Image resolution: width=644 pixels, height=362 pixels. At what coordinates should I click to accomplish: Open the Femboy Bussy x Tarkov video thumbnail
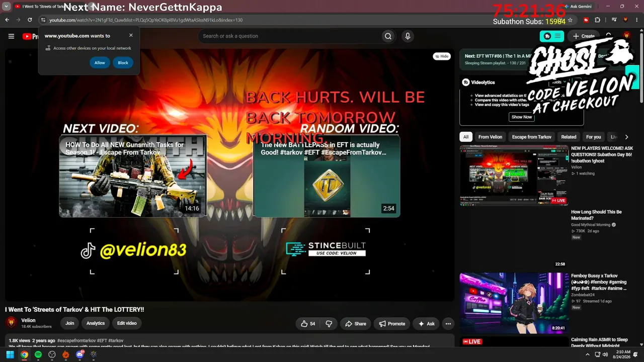[514, 303]
